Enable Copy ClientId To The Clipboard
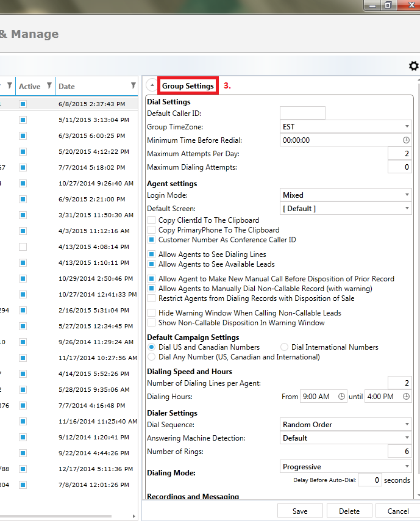The height and width of the screenshot is (523, 420). [x=151, y=220]
